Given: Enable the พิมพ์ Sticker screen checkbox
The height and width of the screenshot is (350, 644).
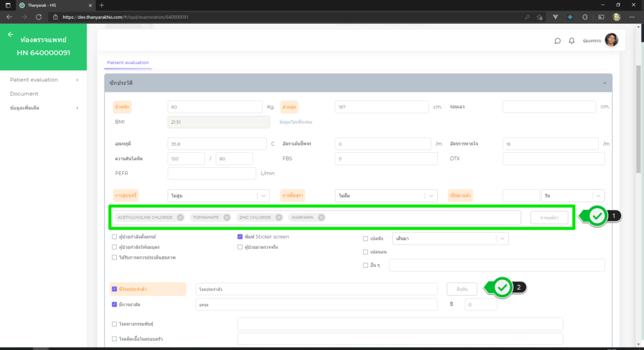Looking at the screenshot, I should point(240,237).
